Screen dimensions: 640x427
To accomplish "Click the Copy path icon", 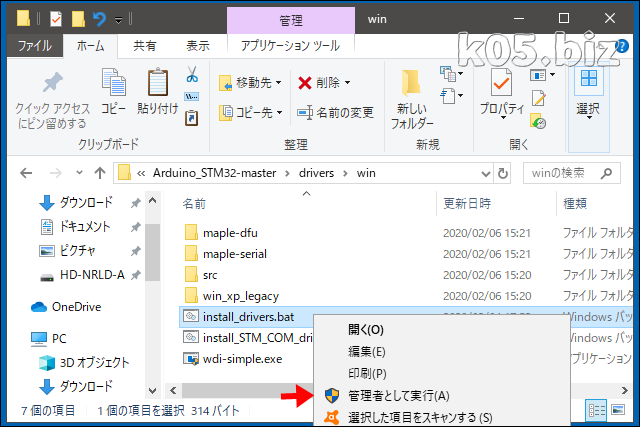I will (x=192, y=97).
